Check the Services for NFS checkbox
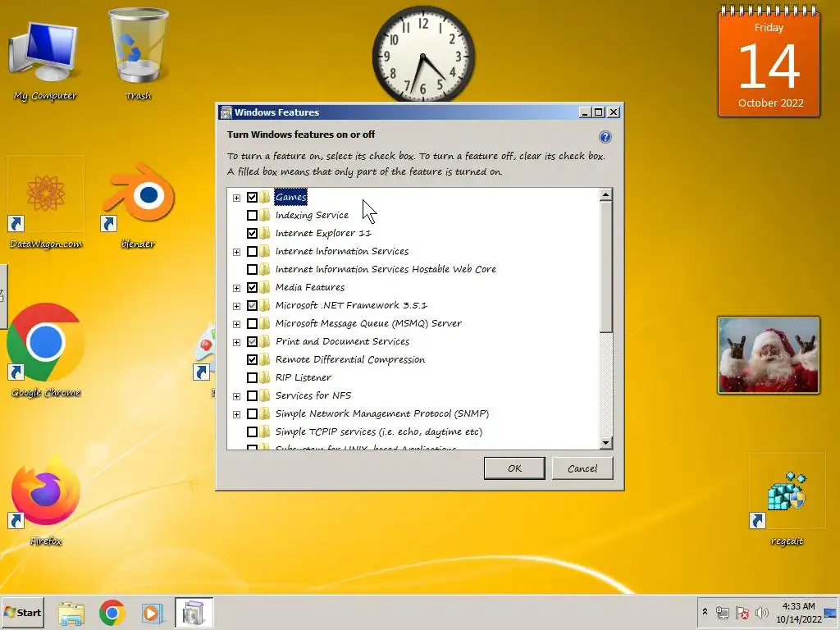 (x=252, y=395)
